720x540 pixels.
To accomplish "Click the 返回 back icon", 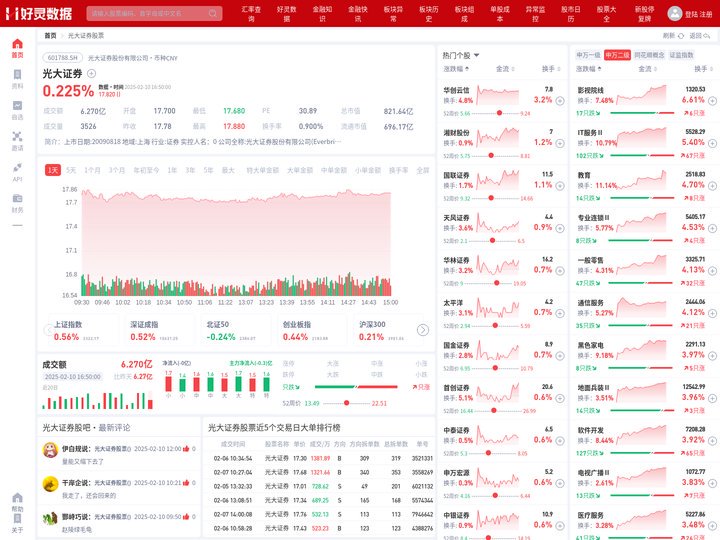I will point(707,35).
